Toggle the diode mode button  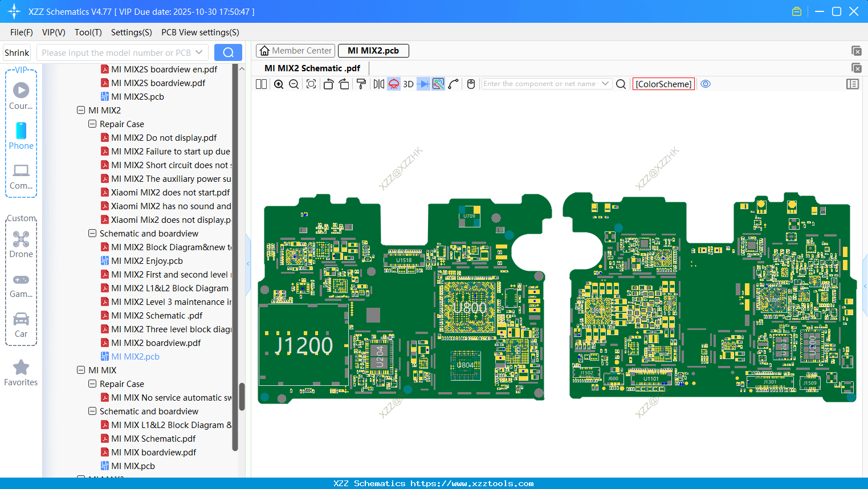tap(423, 84)
